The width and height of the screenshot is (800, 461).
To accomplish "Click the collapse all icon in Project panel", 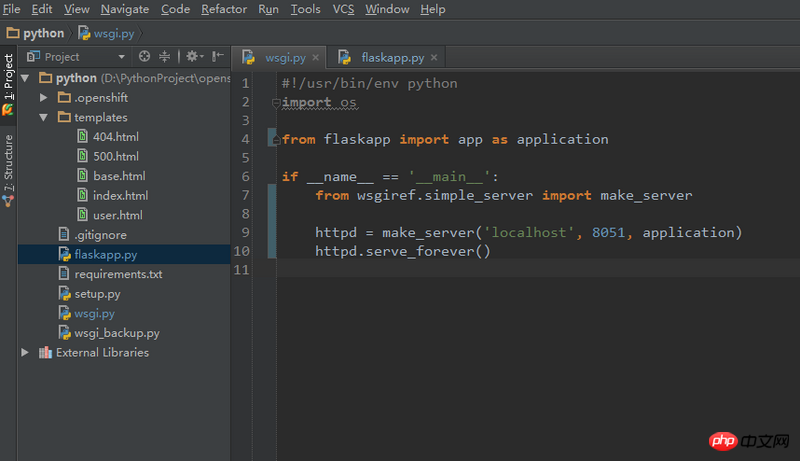I will coord(165,57).
